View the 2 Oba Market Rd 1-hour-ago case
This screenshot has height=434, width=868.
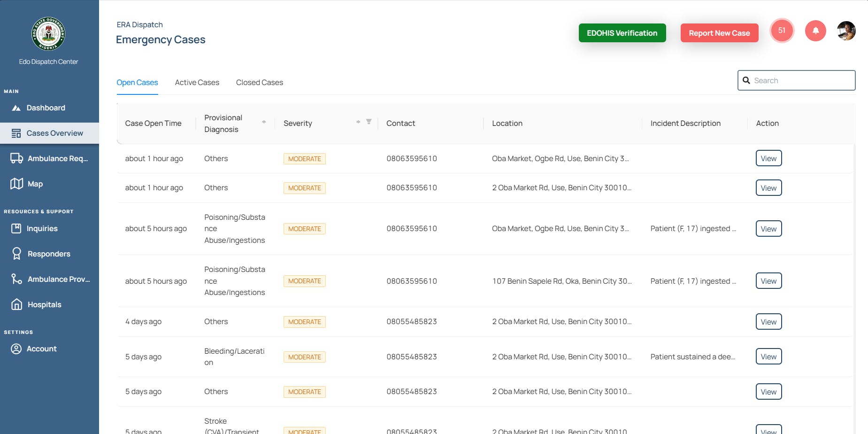point(768,188)
